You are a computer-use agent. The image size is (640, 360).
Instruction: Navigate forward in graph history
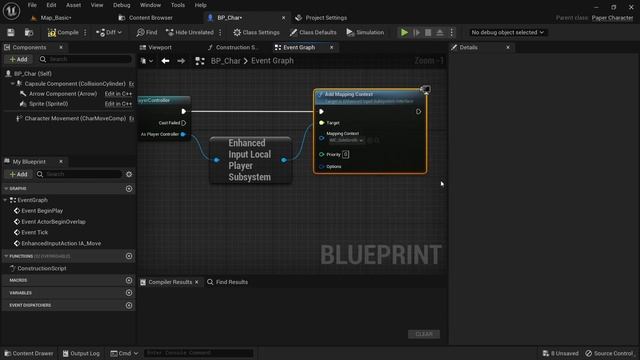pyautogui.click(x=181, y=61)
